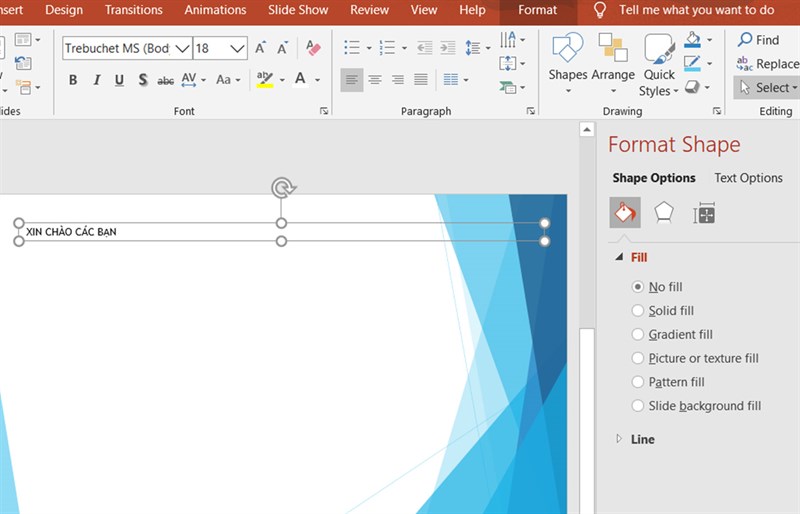The image size is (800, 514).
Task: Open font name dropdown
Action: click(182, 48)
